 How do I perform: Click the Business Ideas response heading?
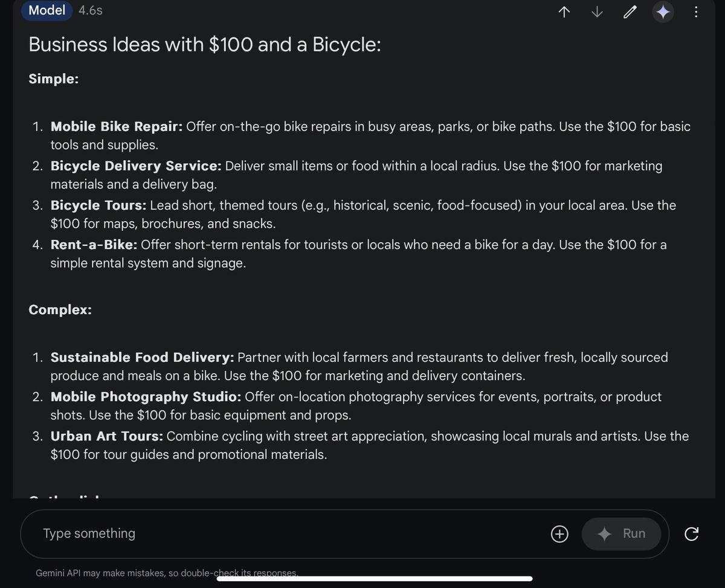(204, 44)
